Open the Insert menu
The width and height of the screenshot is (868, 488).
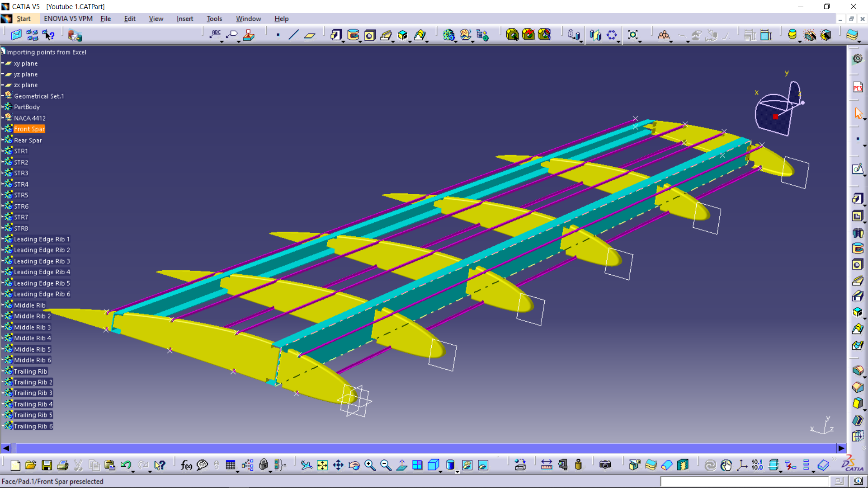[184, 19]
